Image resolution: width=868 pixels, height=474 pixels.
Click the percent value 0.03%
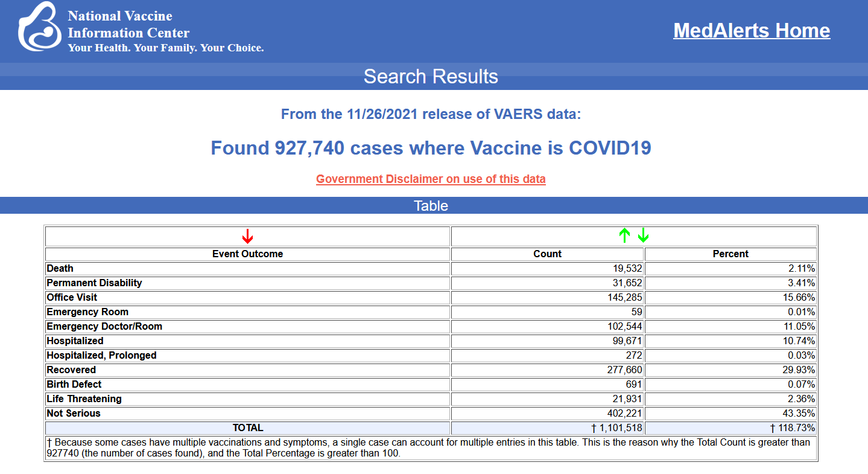[802, 355]
